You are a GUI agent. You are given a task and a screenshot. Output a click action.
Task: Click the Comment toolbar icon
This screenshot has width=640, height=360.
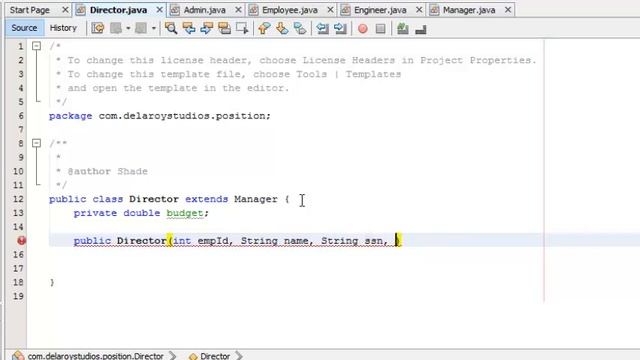pos(403,28)
